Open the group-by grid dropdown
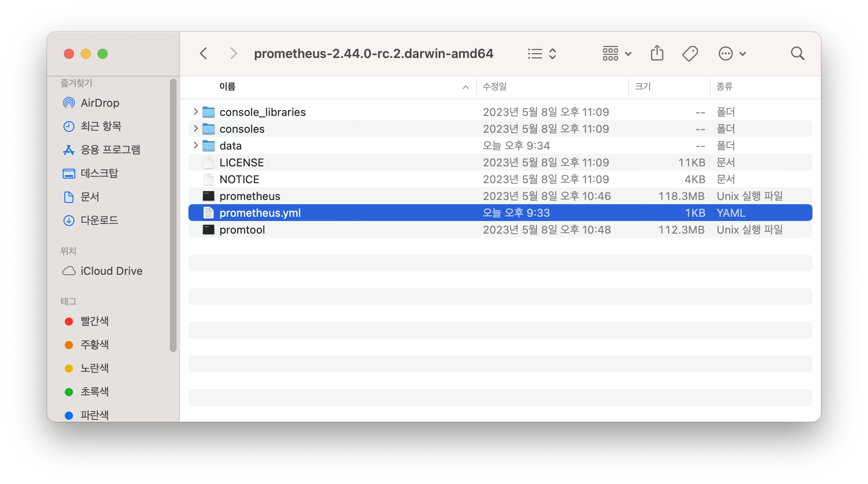Image resolution: width=868 pixels, height=484 pixels. tap(617, 54)
